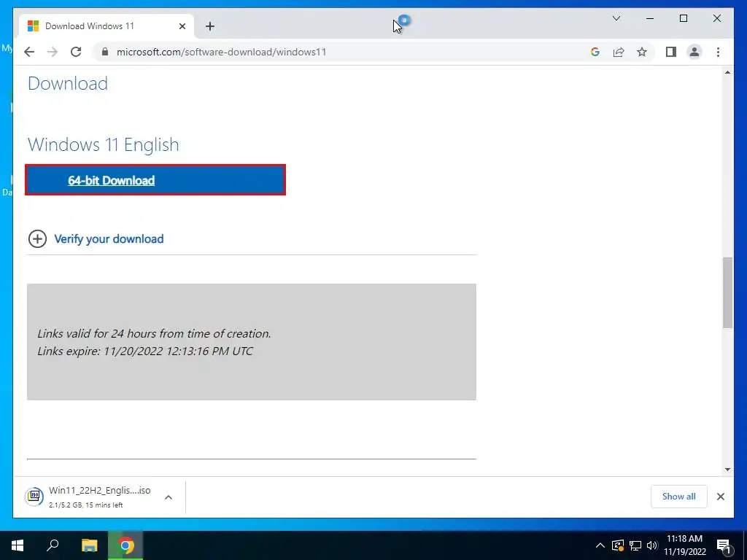
Task: Open taskbar search magnifier
Action: pos(53,545)
